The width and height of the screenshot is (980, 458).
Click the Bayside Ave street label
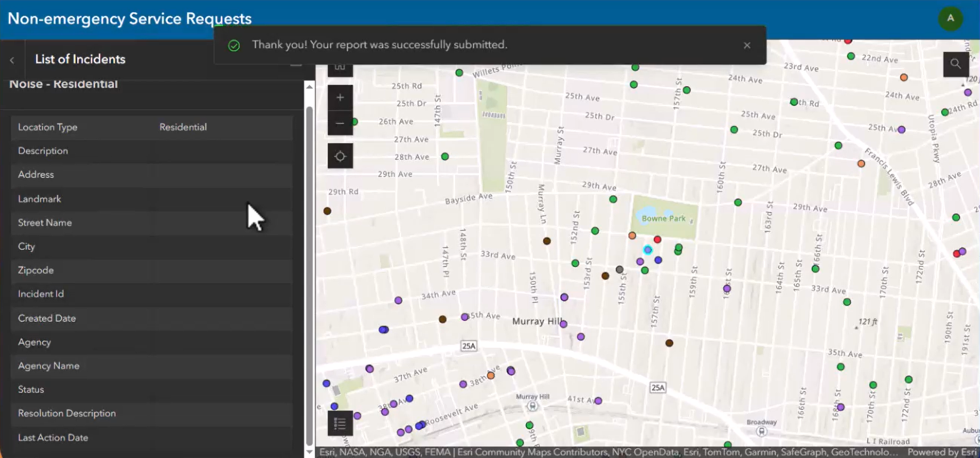[x=469, y=198]
